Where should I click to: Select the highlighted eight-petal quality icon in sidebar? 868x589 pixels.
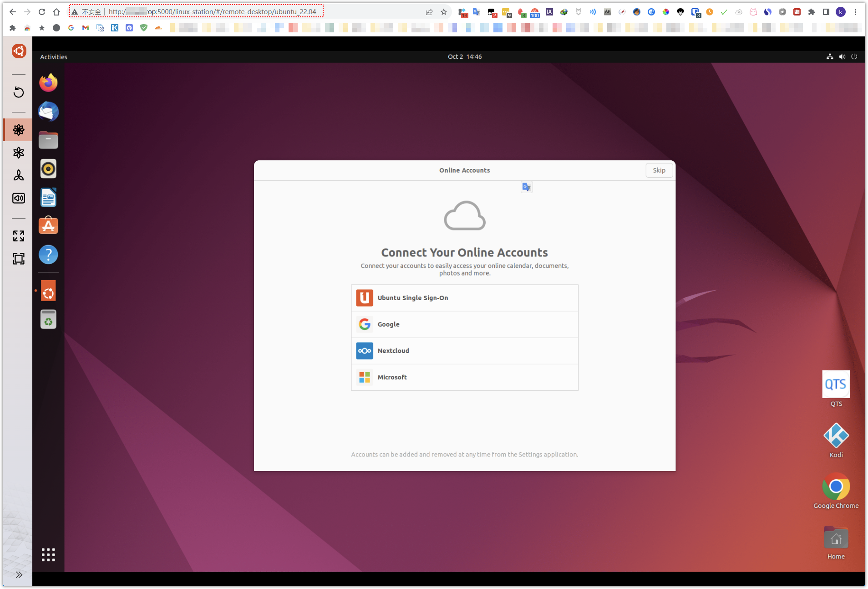[19, 130]
